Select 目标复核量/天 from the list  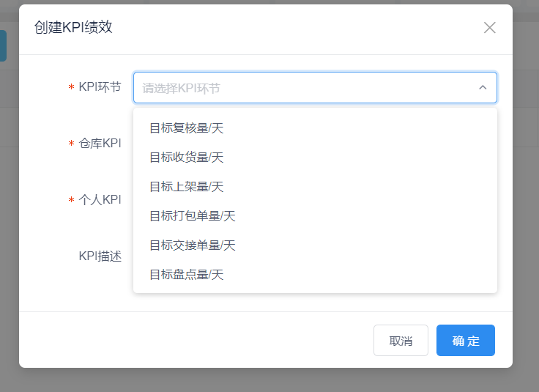pos(315,128)
